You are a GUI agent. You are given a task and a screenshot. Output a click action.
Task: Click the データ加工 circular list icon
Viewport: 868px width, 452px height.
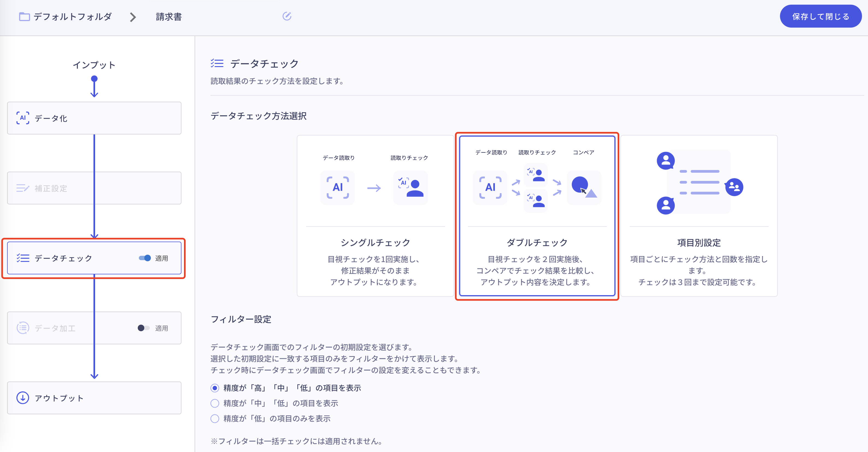pos(23,328)
